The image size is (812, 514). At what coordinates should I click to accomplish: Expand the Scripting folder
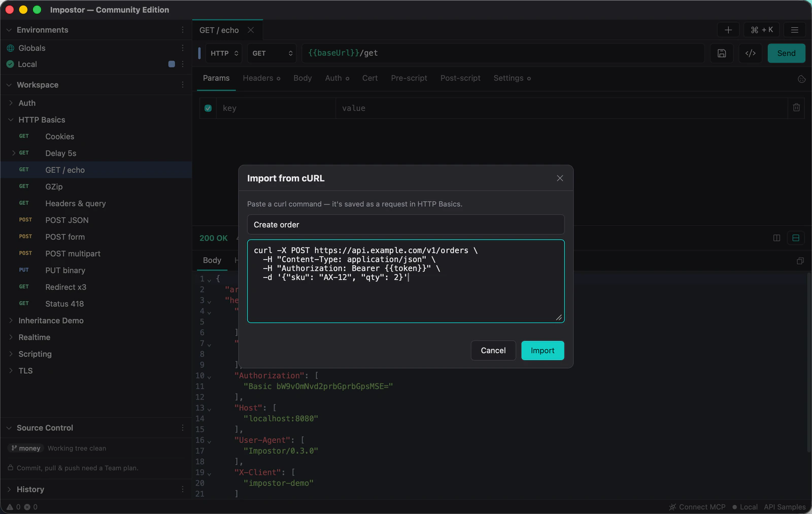(x=11, y=354)
